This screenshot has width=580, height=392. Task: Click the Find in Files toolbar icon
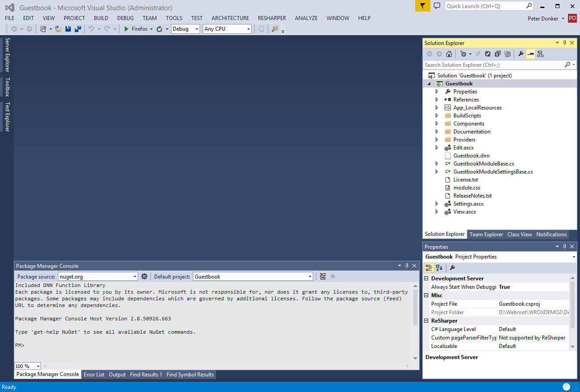pos(275,29)
